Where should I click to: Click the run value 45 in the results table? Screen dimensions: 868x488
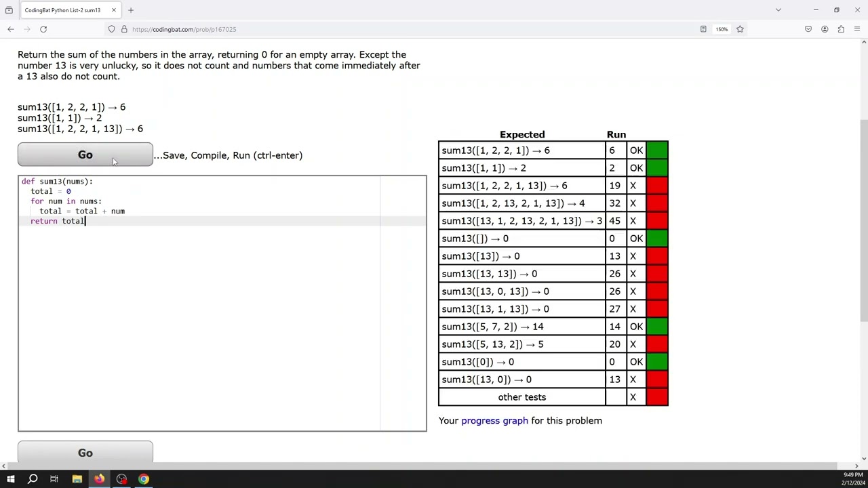pos(614,221)
